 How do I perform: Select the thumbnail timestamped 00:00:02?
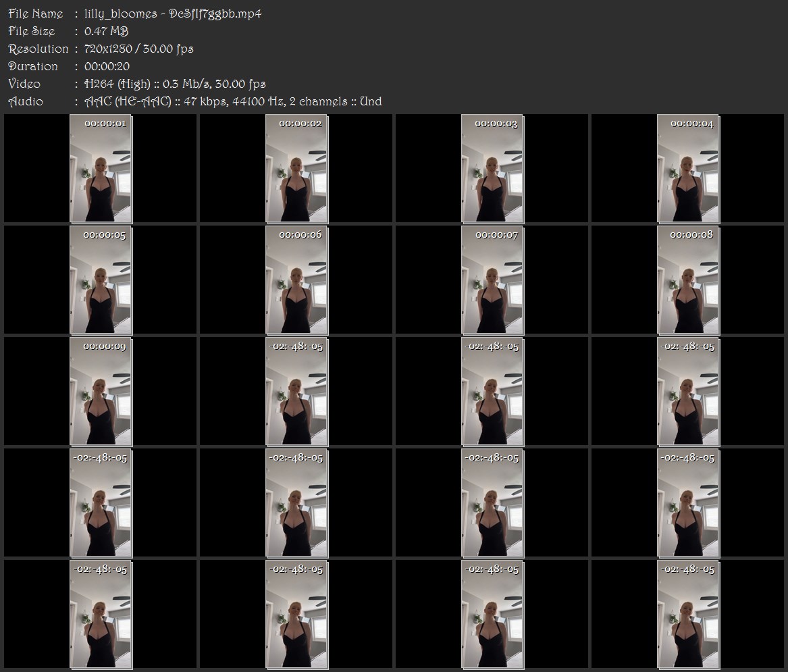click(x=296, y=168)
